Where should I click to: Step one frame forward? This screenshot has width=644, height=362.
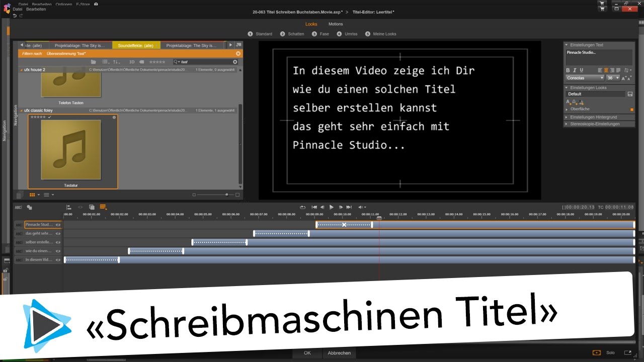click(341, 207)
